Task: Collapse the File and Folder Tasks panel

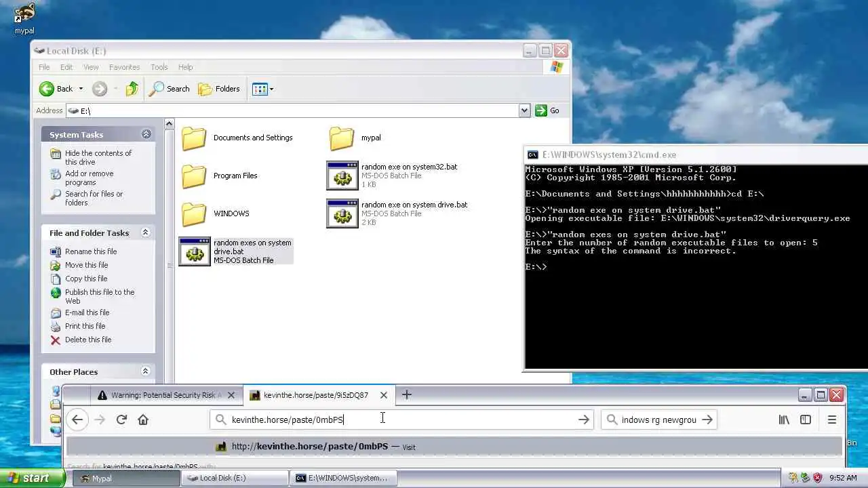Action: (145, 232)
